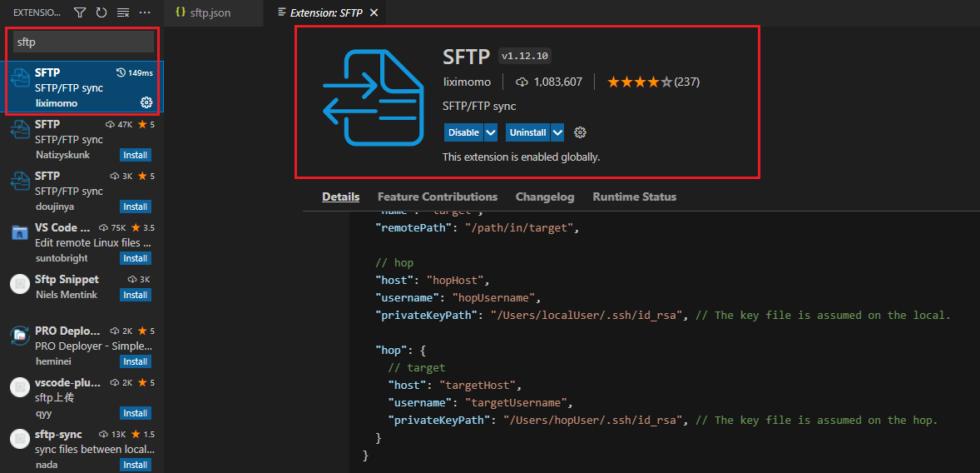This screenshot has height=473, width=980.
Task: Select the SFTP extension by liximomo
Action: pyautogui.click(x=82, y=87)
